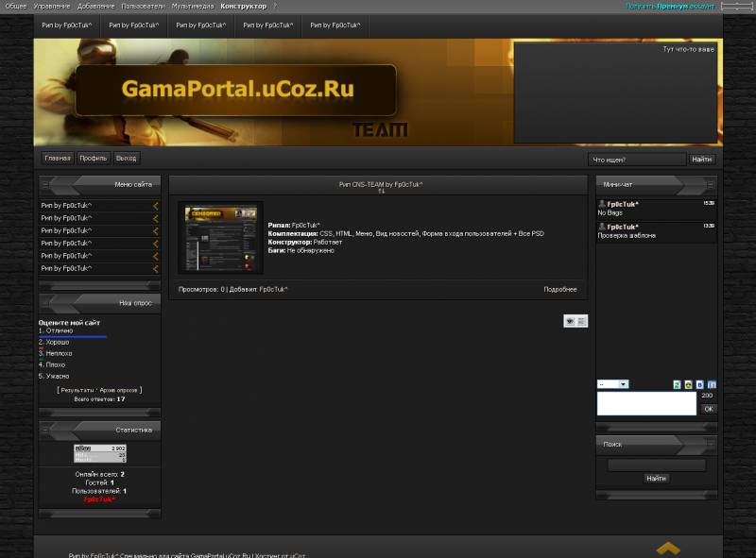Click author Fp0cTuk^ after Добавил
This screenshot has width=756, height=558.
[273, 289]
